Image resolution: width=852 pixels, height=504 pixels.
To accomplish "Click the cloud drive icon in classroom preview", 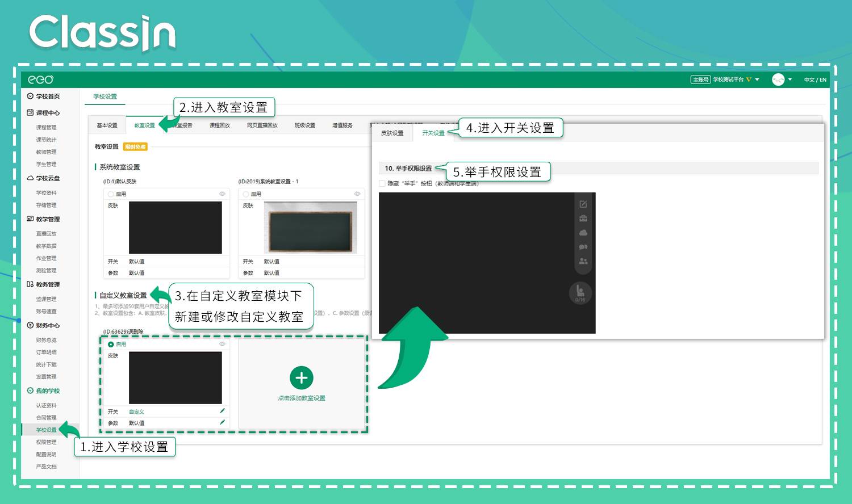I will [583, 233].
